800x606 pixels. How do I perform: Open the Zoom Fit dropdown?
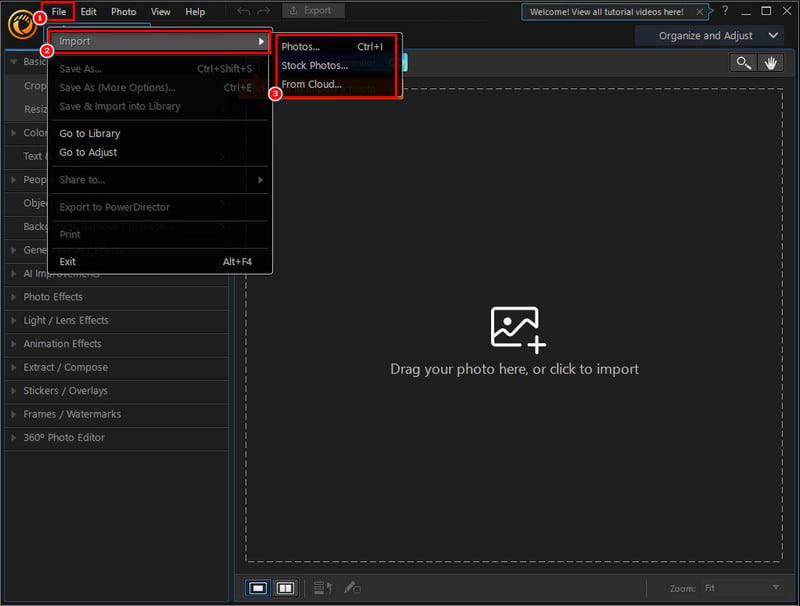click(x=741, y=588)
